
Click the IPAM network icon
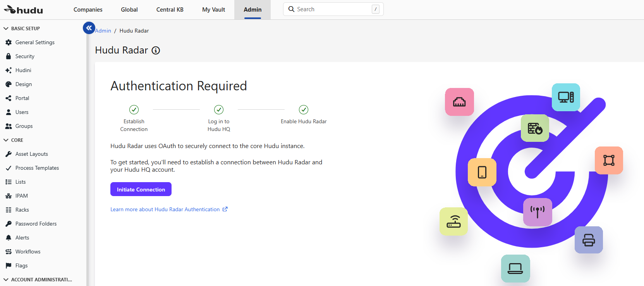click(x=9, y=196)
